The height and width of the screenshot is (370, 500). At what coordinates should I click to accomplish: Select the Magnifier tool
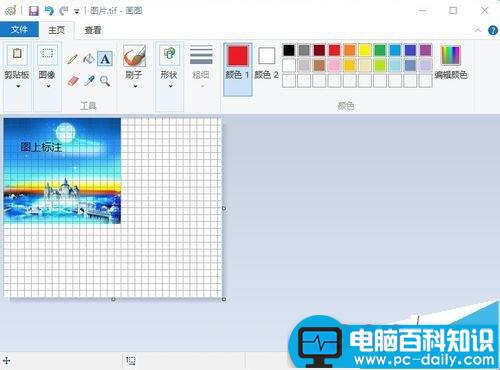coord(105,81)
